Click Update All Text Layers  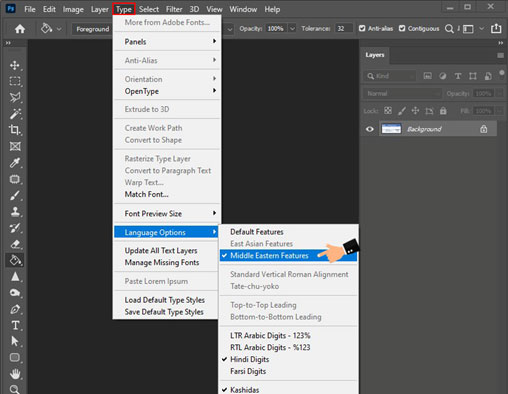(161, 250)
